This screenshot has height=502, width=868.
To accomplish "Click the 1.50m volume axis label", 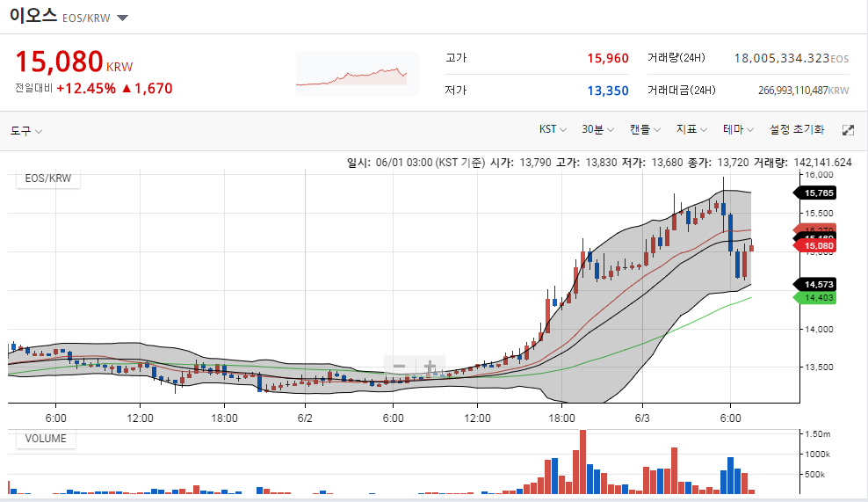I will pos(818,433).
